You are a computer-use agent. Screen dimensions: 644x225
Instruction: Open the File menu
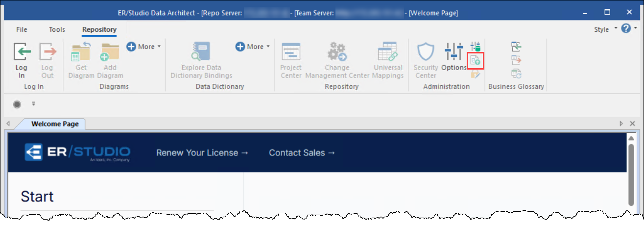coord(22,29)
